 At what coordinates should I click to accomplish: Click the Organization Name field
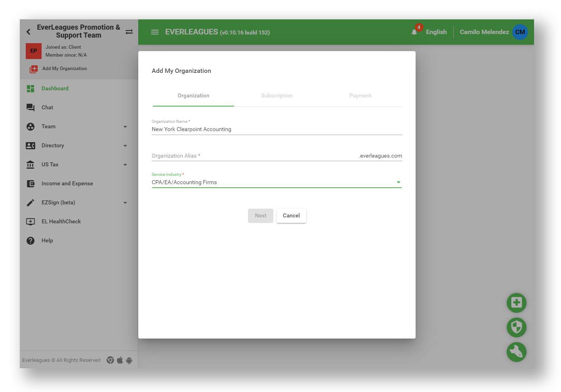tap(277, 129)
